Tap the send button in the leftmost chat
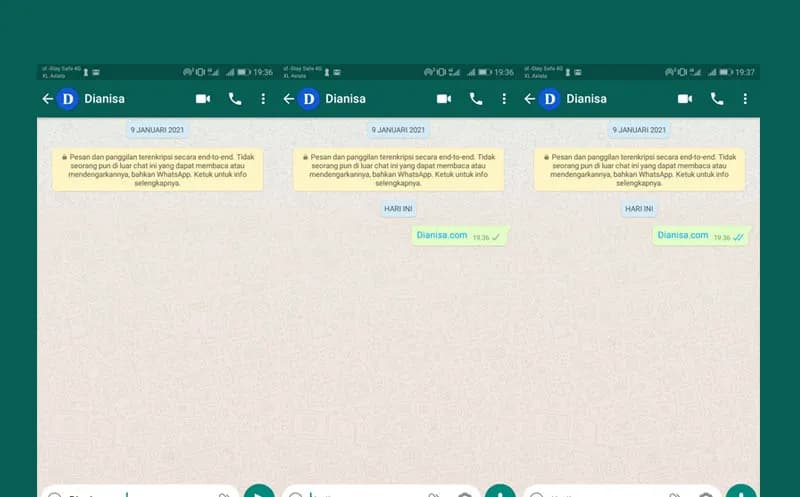 259,492
